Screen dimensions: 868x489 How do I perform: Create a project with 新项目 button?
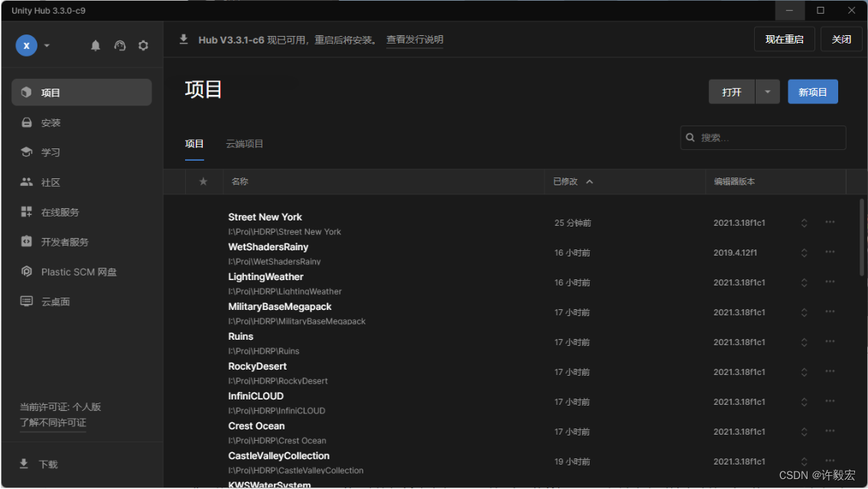(x=813, y=92)
